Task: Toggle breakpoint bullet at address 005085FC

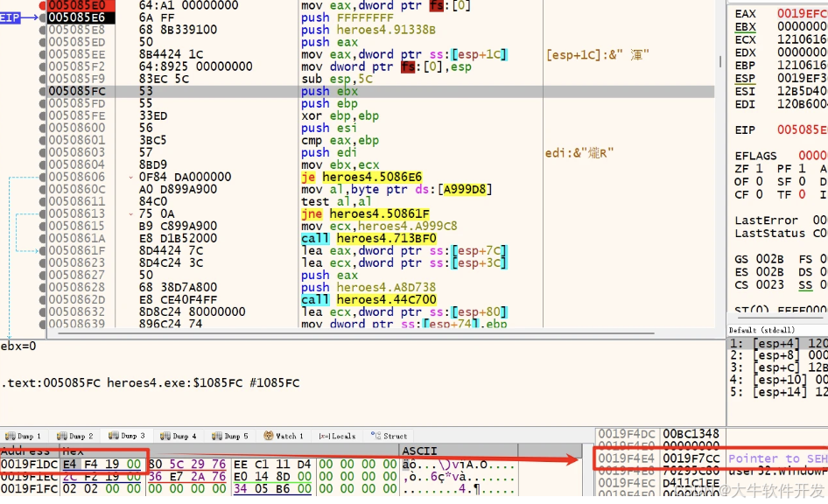Action: coord(42,91)
